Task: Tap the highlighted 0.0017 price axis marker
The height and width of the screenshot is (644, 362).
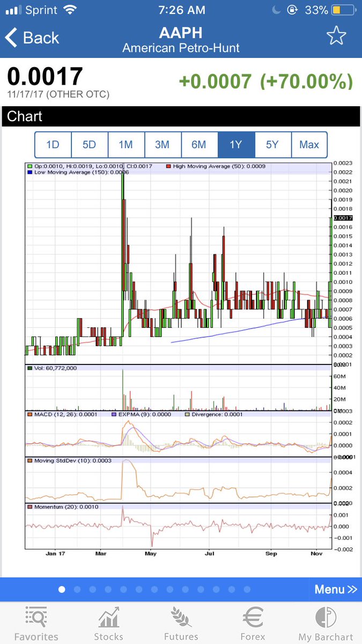Action: [x=342, y=218]
